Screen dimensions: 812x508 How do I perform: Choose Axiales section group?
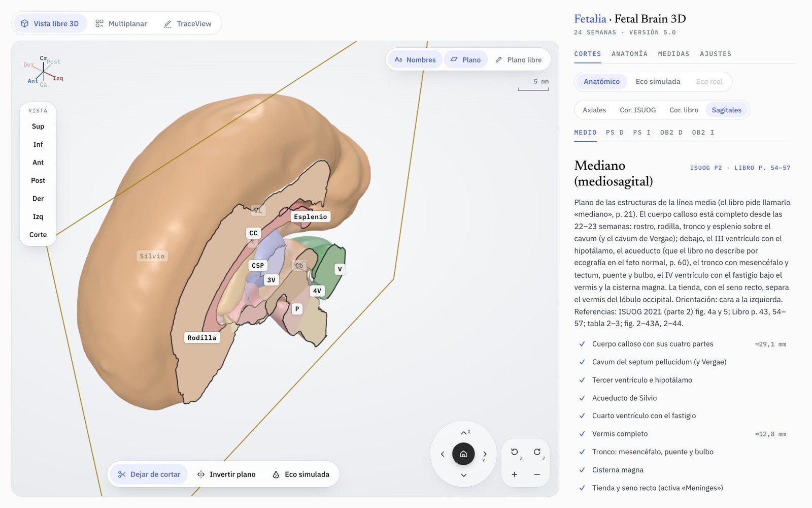click(594, 110)
